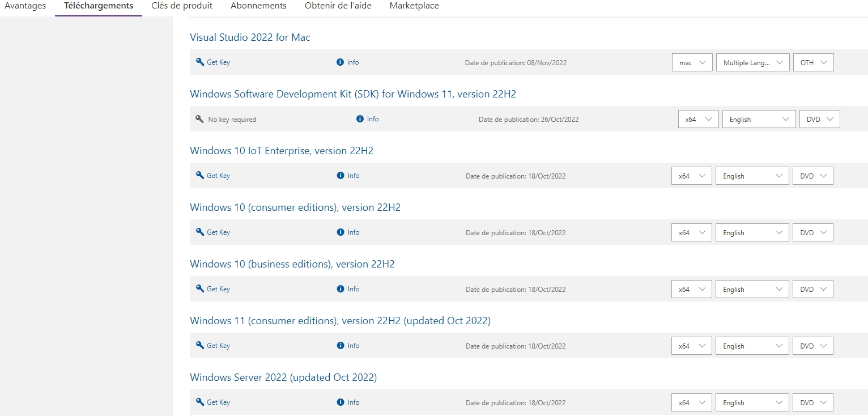Go to the Clés de produit tab
Viewport: 868px width, 416px height.
(182, 6)
